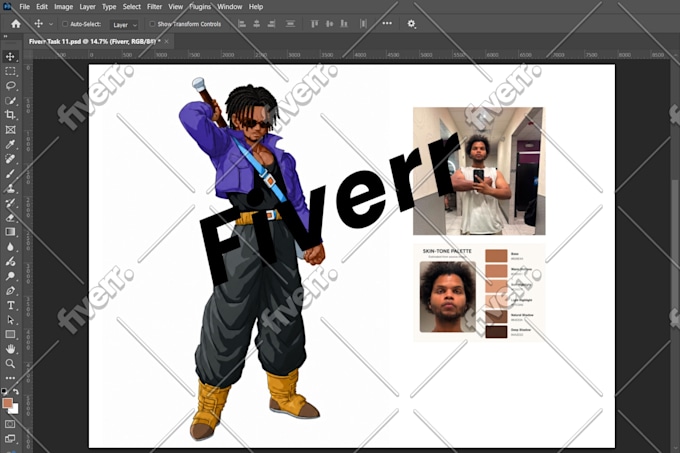
Task: Expand the tools panel double-arrow
Action: point(5,36)
